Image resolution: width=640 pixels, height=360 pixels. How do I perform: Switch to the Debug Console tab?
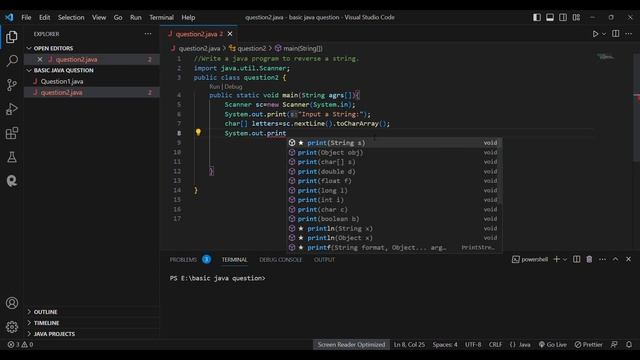click(280, 260)
